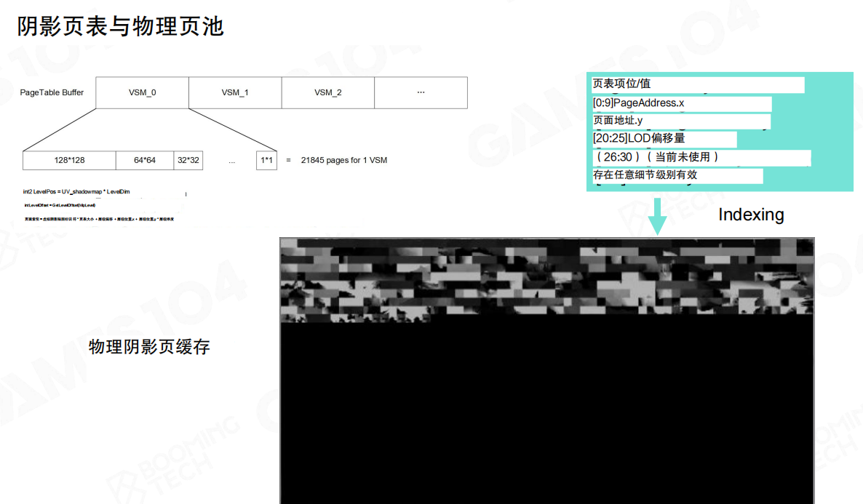
Task: Click the ellipsis cell after VSM_2
Action: pyautogui.click(x=421, y=93)
